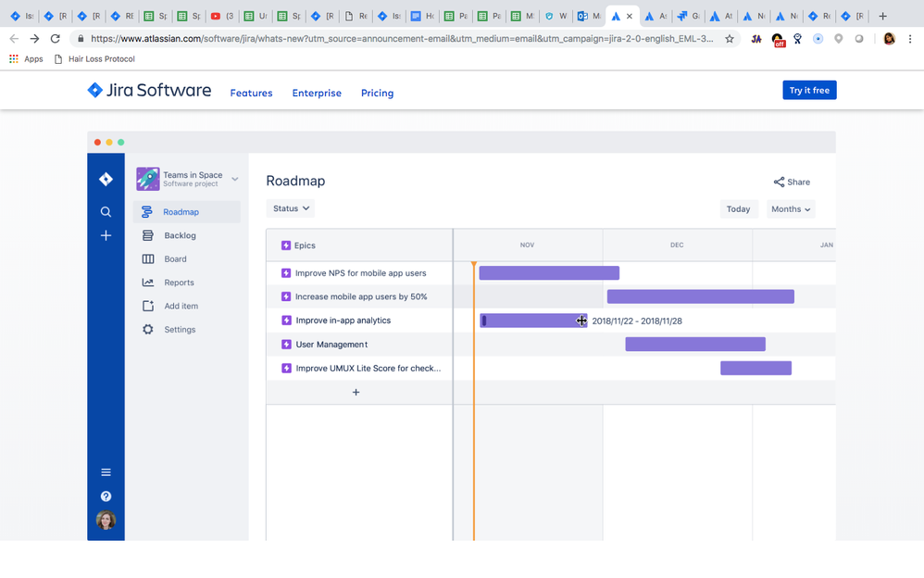The height and width of the screenshot is (578, 924).
Task: Open the Status filter dropdown
Action: [291, 208]
